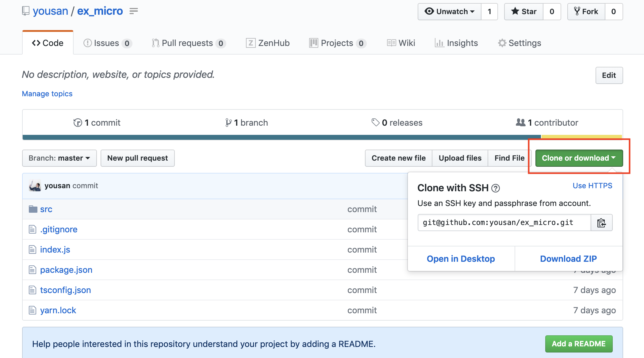The image size is (644, 358).
Task: Open the src folder icon
Action: [x=33, y=209]
